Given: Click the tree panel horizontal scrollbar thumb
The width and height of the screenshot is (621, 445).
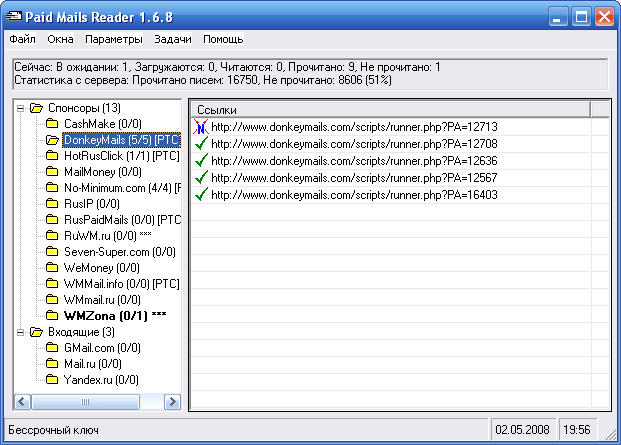Looking at the screenshot, I should click(85, 401).
